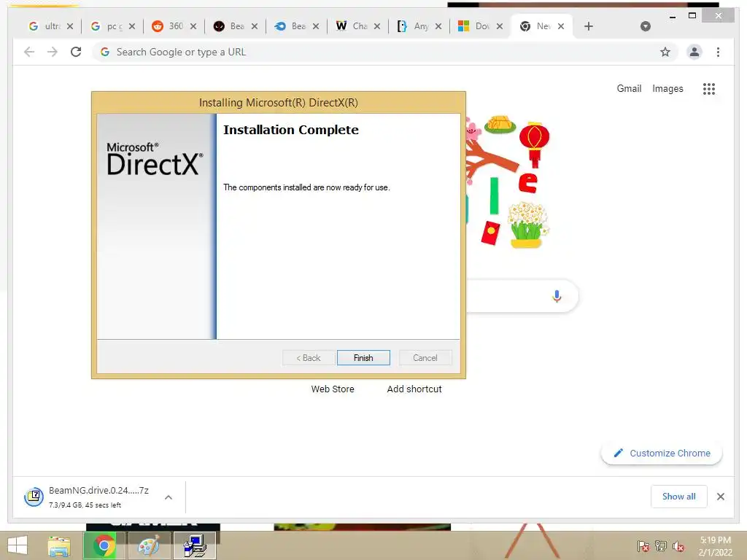Open File Explorer from the taskbar
747x560 pixels.
click(59, 545)
